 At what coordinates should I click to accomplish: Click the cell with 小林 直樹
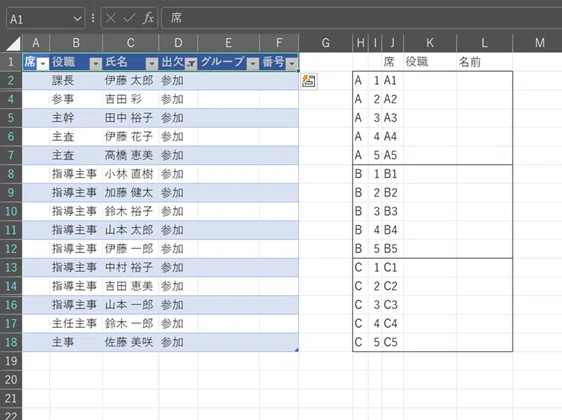point(130,174)
